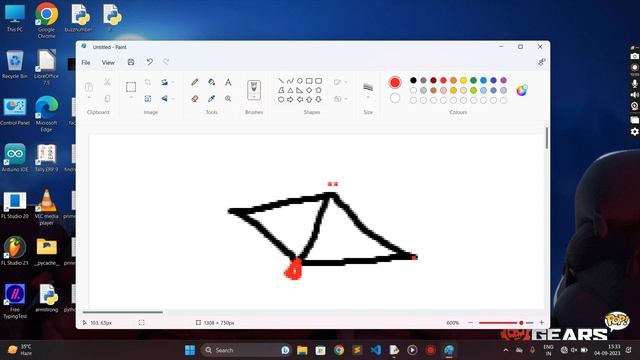Viewport: 640px width, 360px height.
Task: Click the zoom in plus button
Action: [541, 322]
